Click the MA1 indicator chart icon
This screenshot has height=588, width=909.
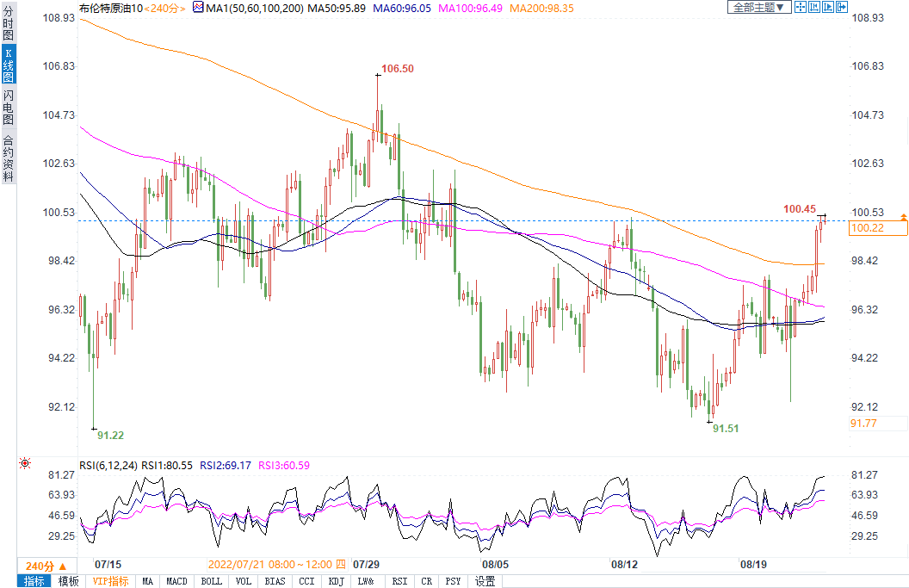coord(198,8)
